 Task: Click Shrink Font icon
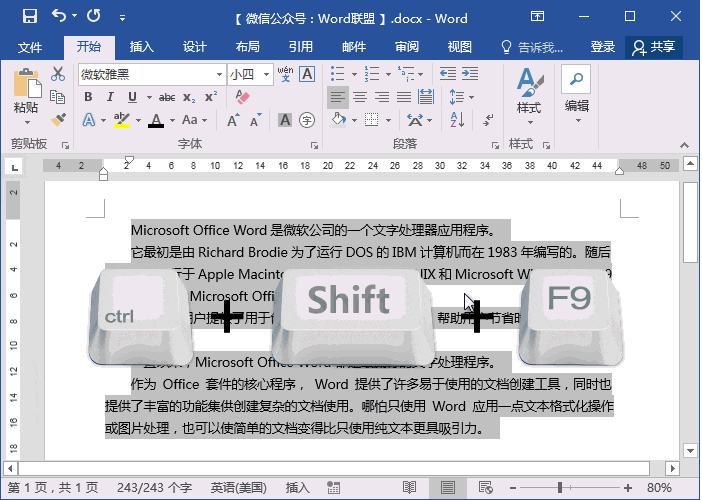(x=255, y=120)
